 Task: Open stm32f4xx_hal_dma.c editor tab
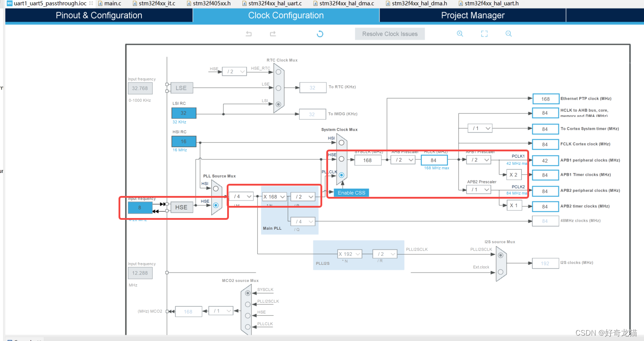[x=343, y=3]
